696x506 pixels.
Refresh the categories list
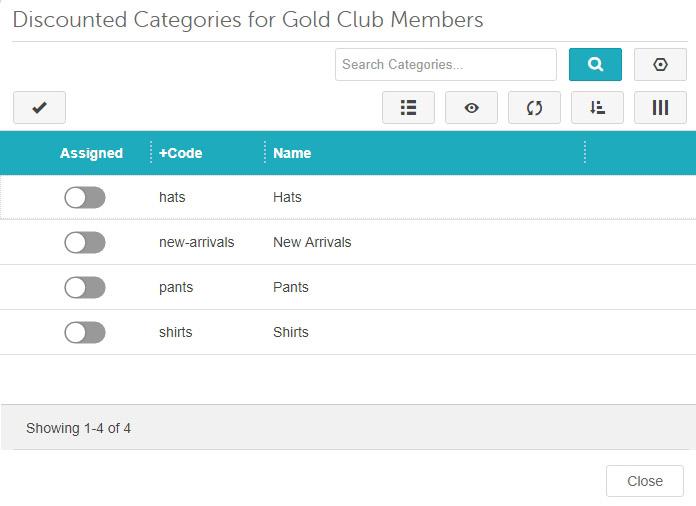[534, 107]
